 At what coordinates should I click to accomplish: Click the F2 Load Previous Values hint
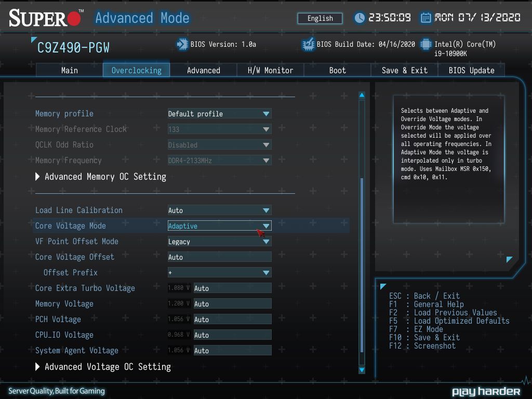(443, 312)
